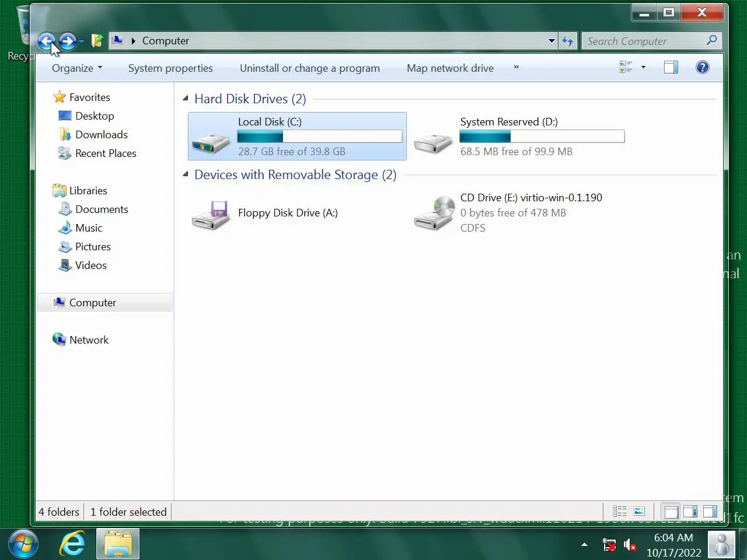Screen dimensions: 747x560
Task: Refresh the Computer view
Action: 568,41
